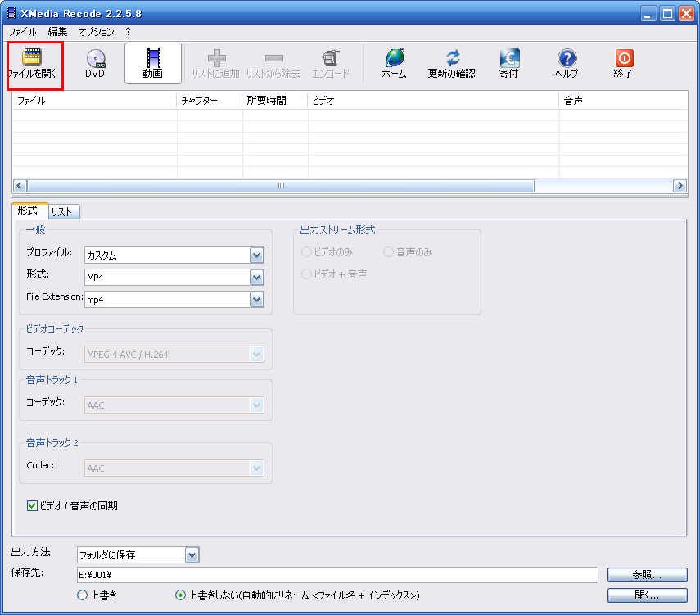Open the 寄付 donate euro icon
The image size is (700, 615).
pyautogui.click(x=509, y=58)
